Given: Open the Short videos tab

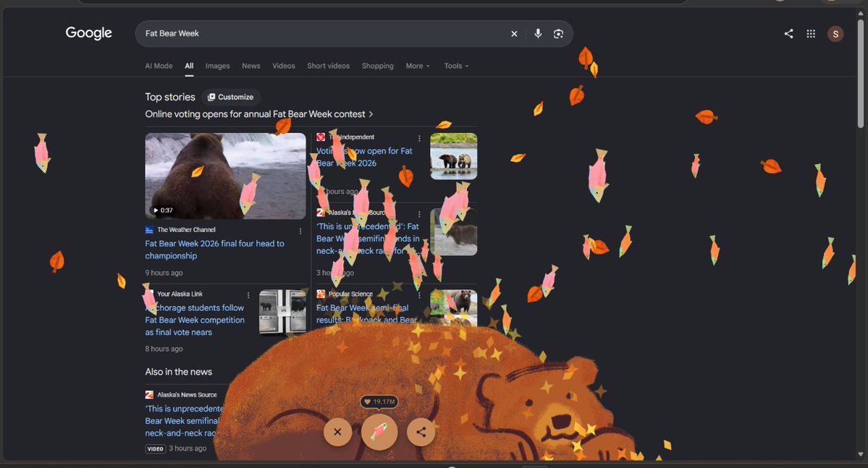Looking at the screenshot, I should click(328, 66).
